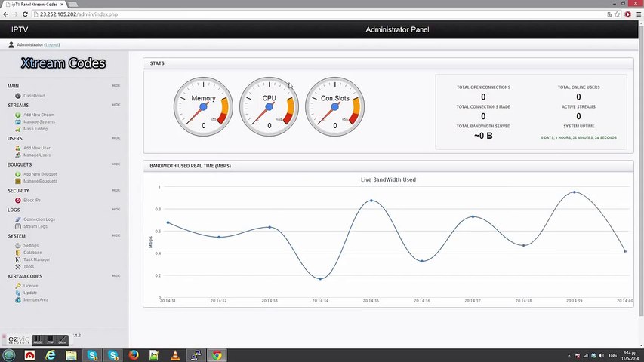Open the Dashboard page from sidebar
The width and height of the screenshot is (644, 362).
coord(34,96)
